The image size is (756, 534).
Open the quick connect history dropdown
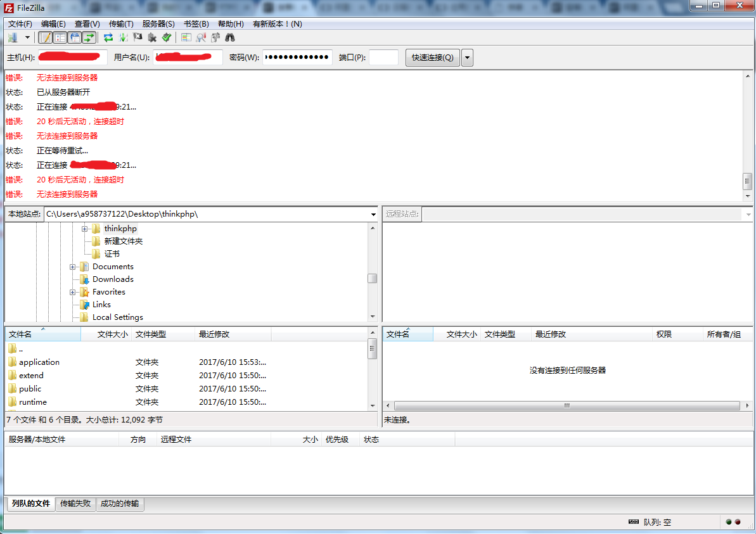point(467,58)
